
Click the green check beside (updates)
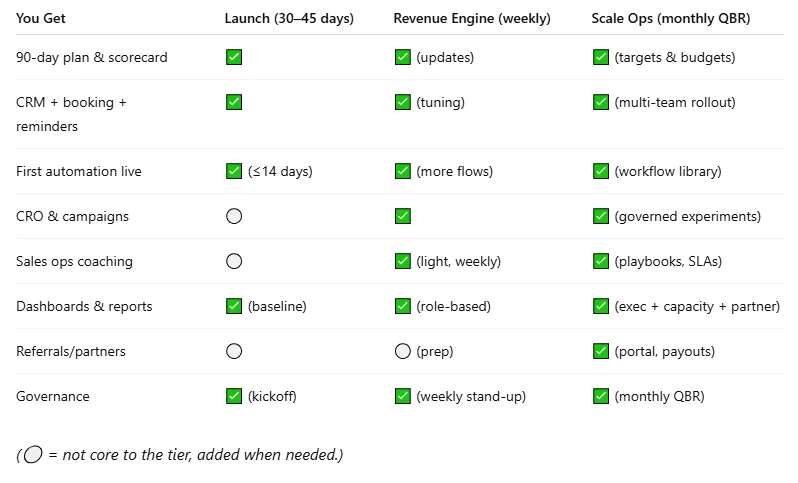pos(402,57)
